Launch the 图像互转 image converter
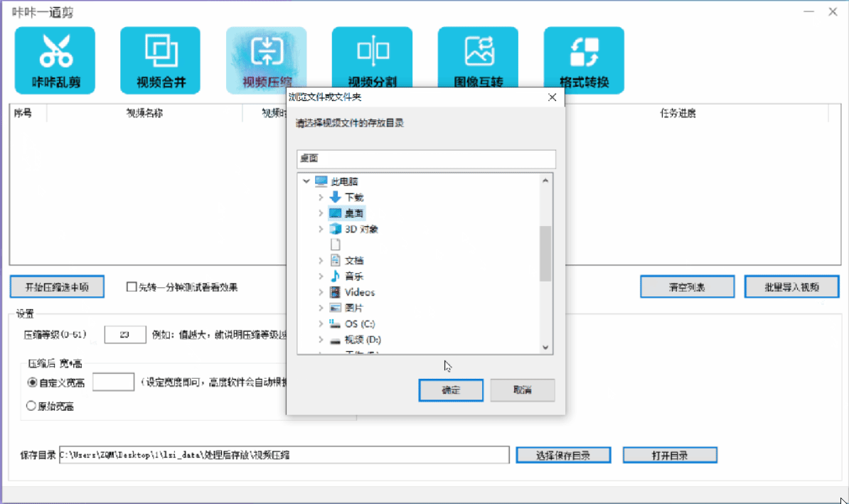This screenshot has height=504, width=849. pos(478,60)
